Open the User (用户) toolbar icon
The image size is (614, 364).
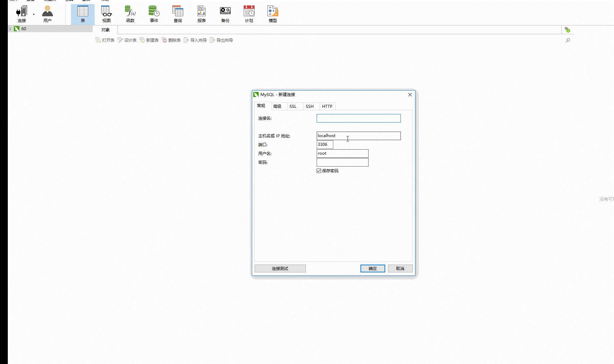point(47,14)
